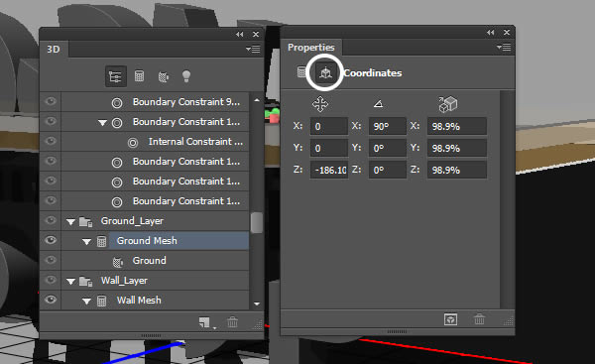The height and width of the screenshot is (364, 595).
Task: Click the Internal Constraint circle icon
Action: click(133, 143)
